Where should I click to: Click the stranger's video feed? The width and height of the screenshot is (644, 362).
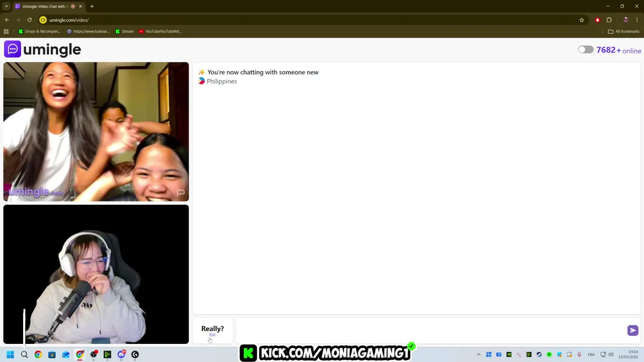(96, 132)
